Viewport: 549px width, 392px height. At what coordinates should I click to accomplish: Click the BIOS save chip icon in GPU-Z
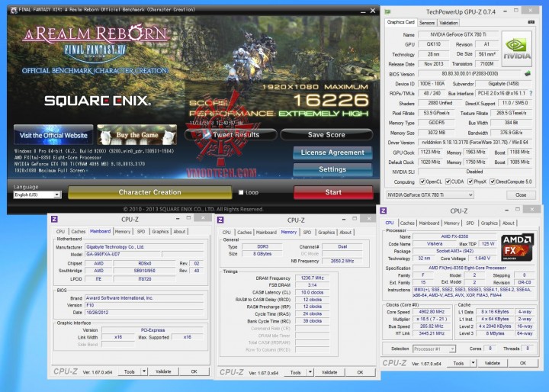[x=528, y=73]
